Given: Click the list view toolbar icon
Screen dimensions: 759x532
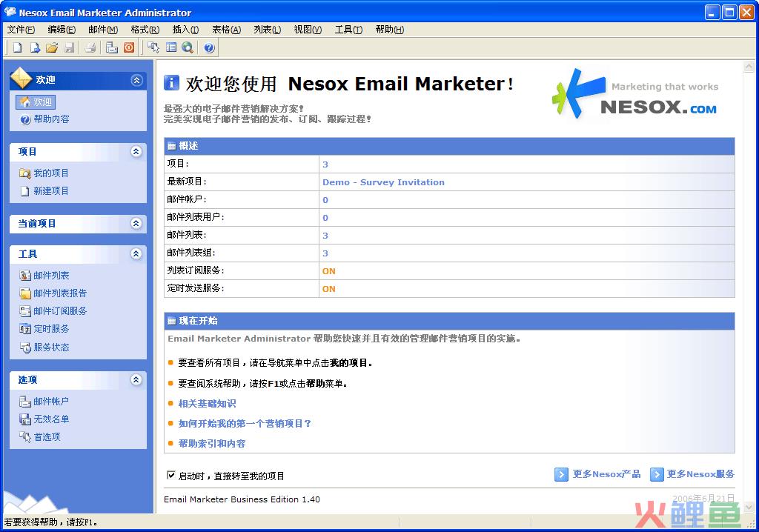Looking at the screenshot, I should [x=171, y=47].
